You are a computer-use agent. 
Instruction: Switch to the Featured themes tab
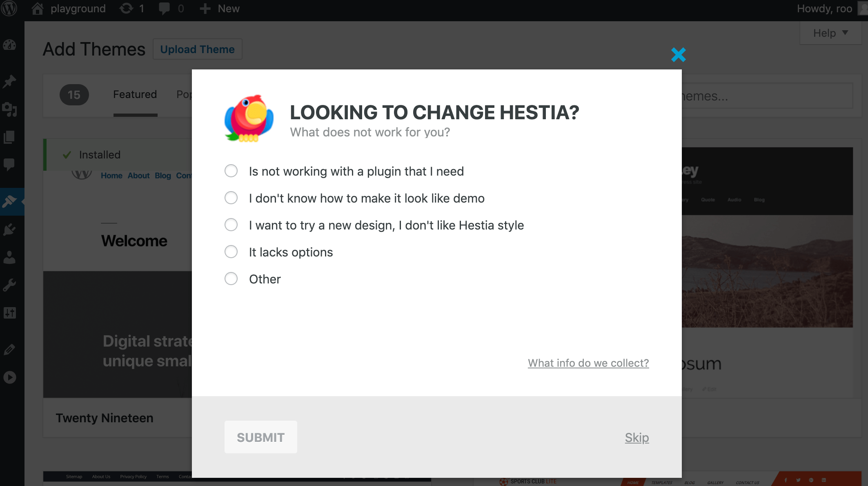click(135, 95)
